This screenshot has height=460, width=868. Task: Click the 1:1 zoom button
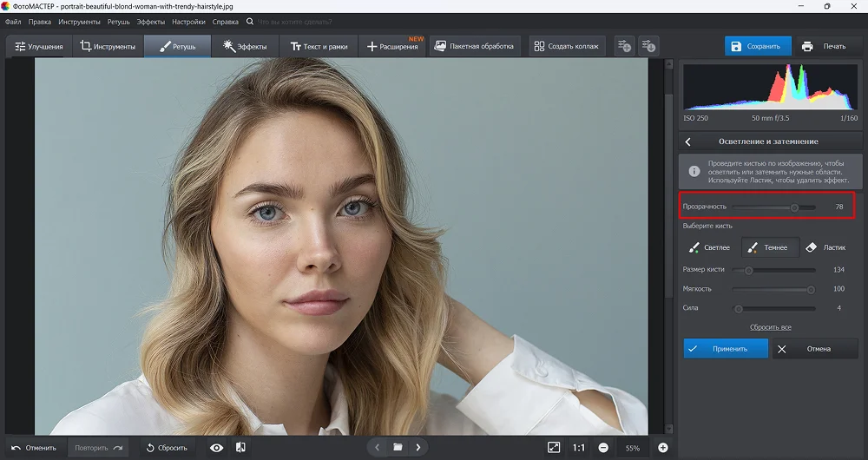coord(579,448)
